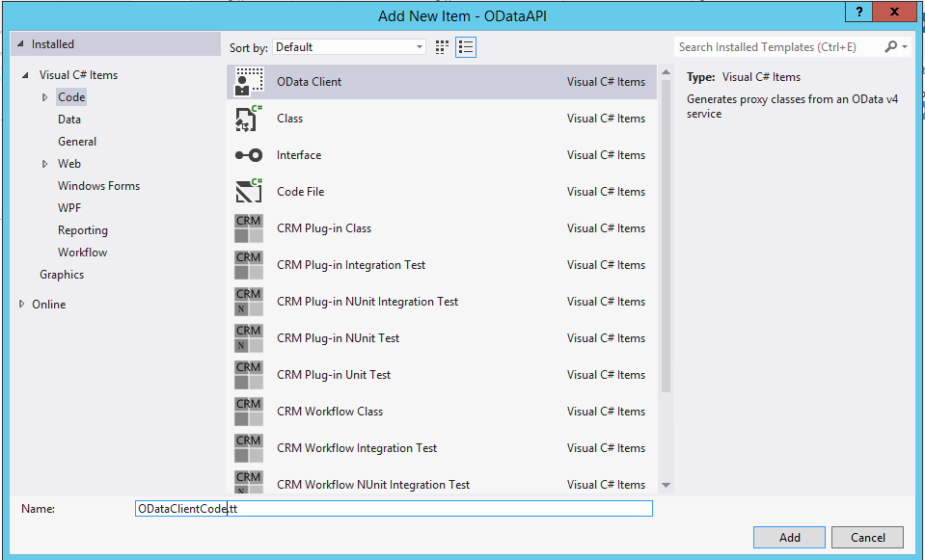This screenshot has width=925, height=560.
Task: Expand the Code tree node
Action: (44, 97)
